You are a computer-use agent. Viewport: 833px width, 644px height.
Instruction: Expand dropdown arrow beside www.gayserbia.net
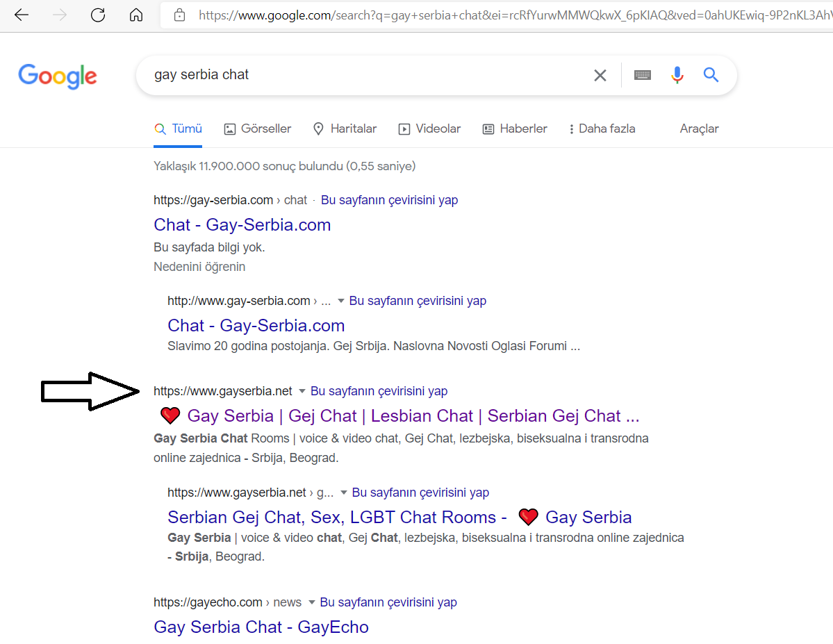pyautogui.click(x=302, y=391)
